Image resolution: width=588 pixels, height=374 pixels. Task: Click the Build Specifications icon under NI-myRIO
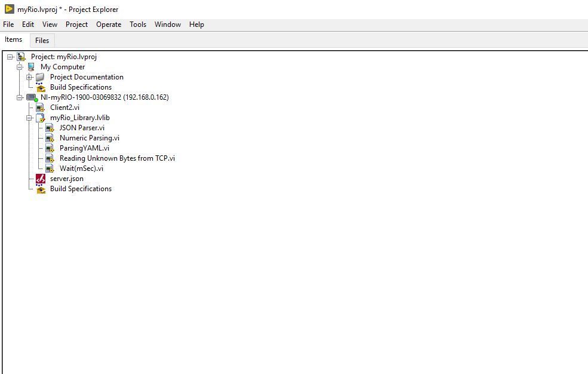pyautogui.click(x=41, y=189)
